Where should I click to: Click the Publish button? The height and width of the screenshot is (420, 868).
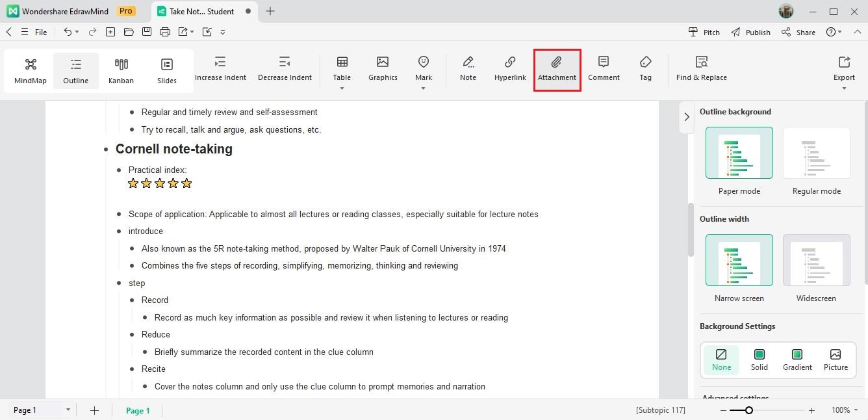(750, 32)
